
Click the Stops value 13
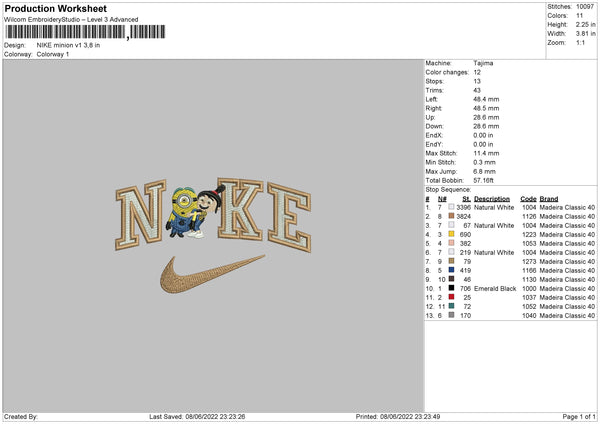[x=477, y=81]
